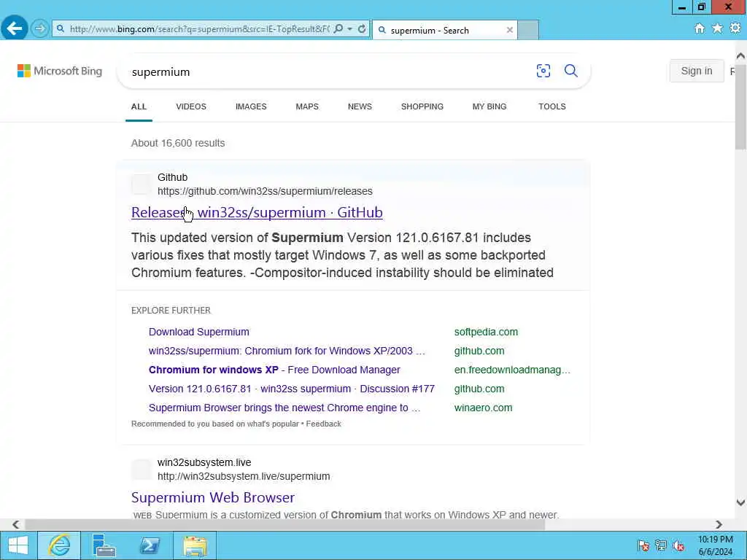
Task: Select the ALL results tab
Action: pos(139,106)
